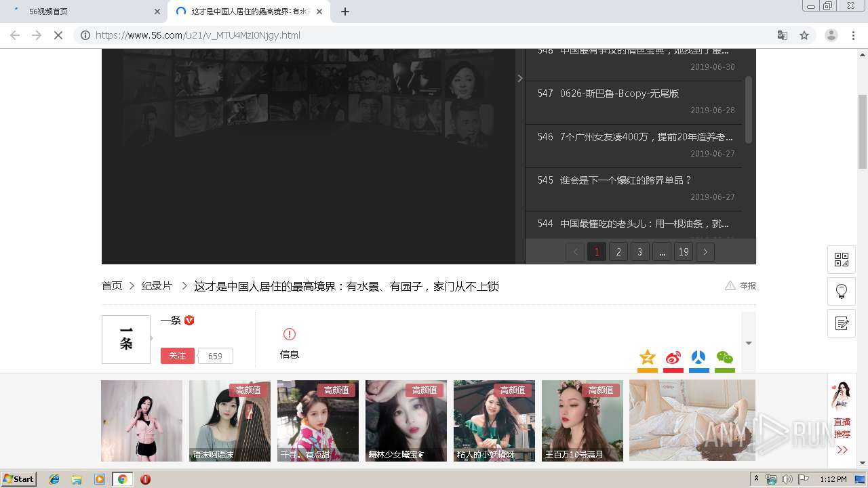Image resolution: width=868 pixels, height=488 pixels.
Task: Open the 纪录片 breadcrumb link
Action: coord(157,286)
